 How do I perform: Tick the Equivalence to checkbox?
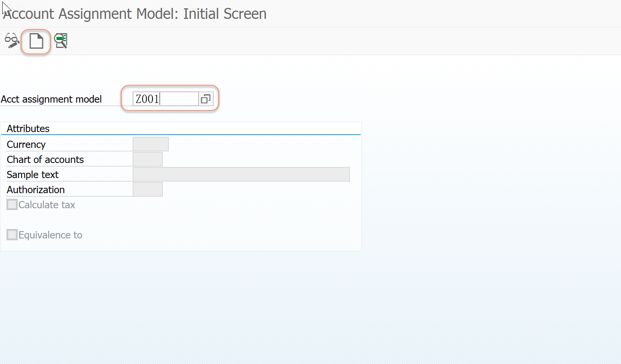[x=12, y=235]
